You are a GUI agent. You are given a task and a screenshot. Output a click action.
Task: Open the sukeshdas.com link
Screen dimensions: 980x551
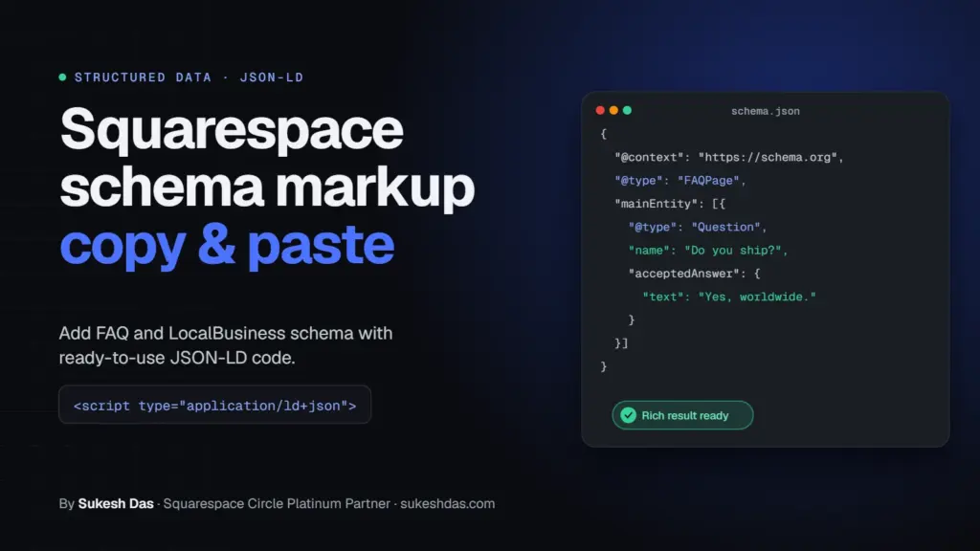click(448, 503)
